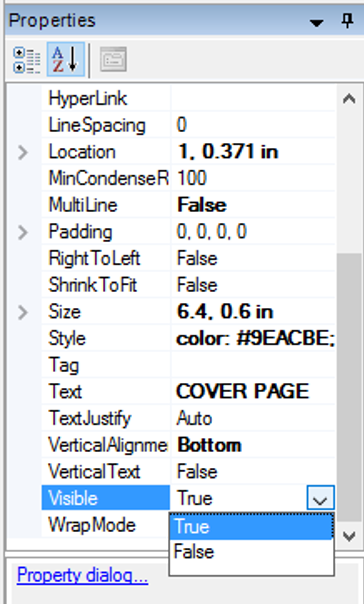This screenshot has height=604, width=364.
Task: Toggle auto-hide pin on Properties panel
Action: coord(347,21)
